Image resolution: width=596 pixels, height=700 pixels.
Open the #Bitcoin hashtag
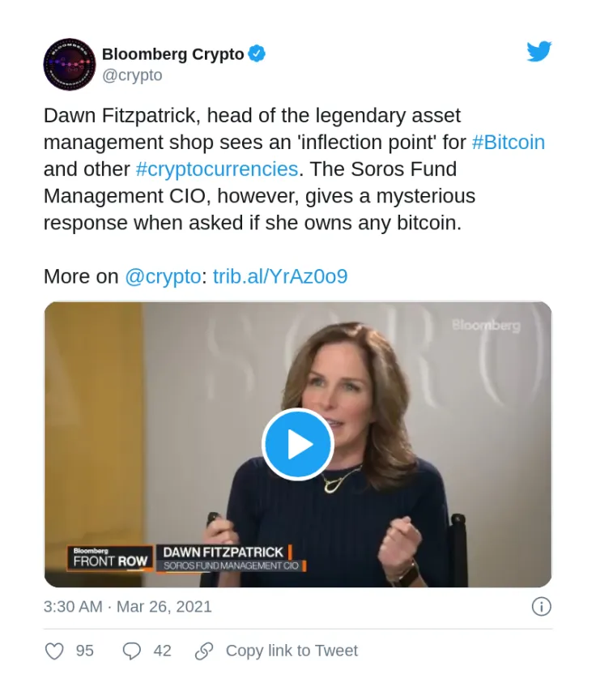click(508, 143)
